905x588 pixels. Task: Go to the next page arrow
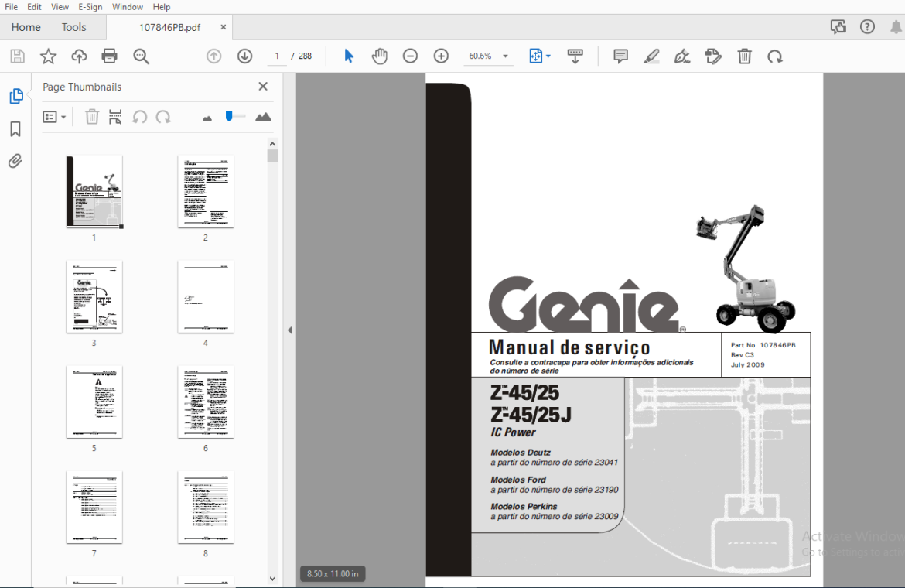(244, 56)
